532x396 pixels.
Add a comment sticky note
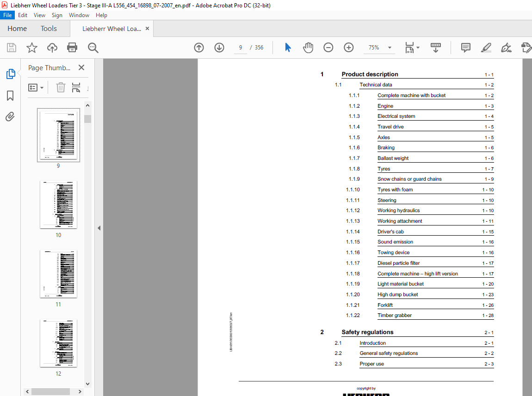pos(465,48)
